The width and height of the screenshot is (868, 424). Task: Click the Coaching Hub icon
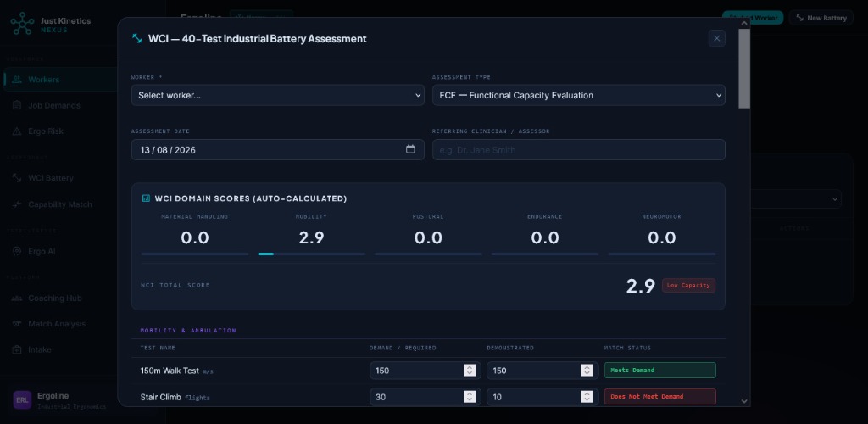[17, 298]
